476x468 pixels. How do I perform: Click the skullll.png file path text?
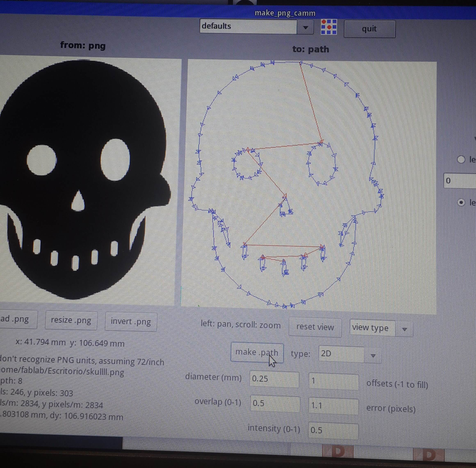pyautogui.click(x=62, y=372)
